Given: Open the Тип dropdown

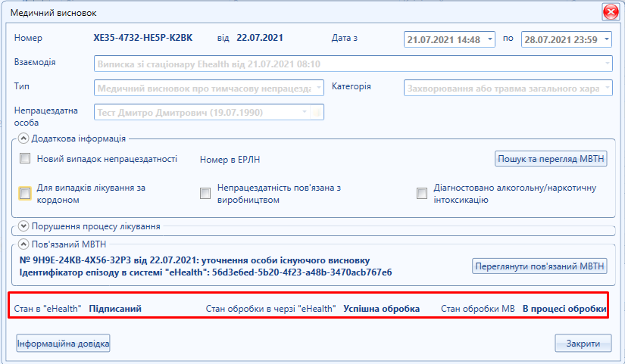Looking at the screenshot, I should point(319,88).
